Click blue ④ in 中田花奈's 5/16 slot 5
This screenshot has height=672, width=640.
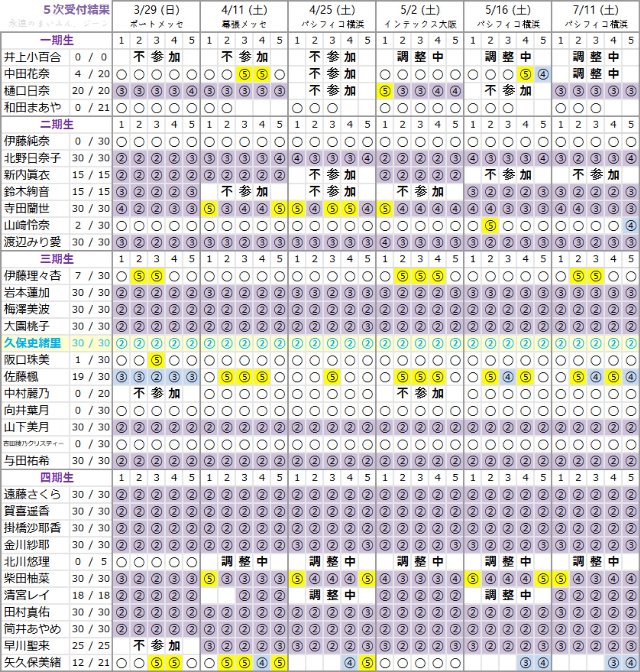pyautogui.click(x=543, y=74)
